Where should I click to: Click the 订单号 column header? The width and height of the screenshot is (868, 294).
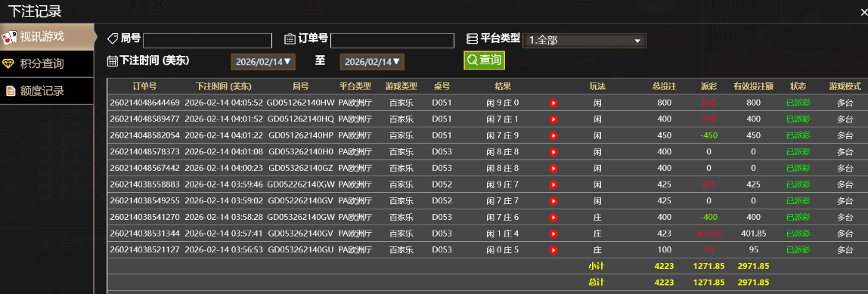(x=144, y=86)
